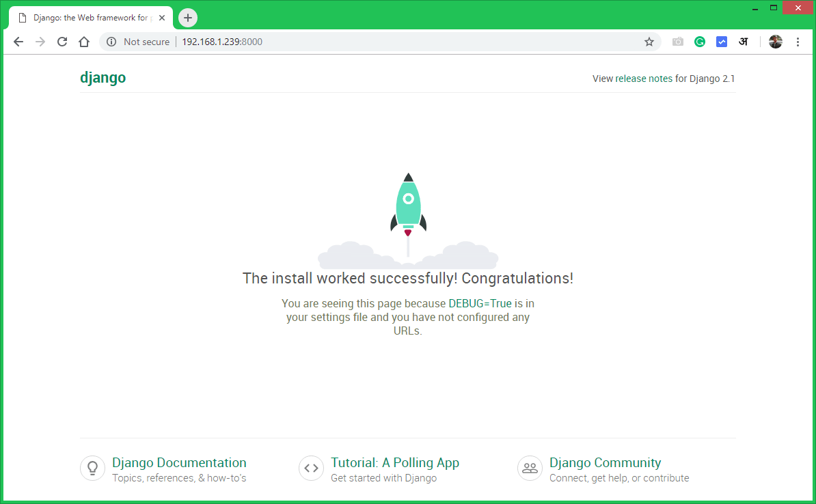Open the Google Input Tools "अ" extension
The image size is (816, 504).
coord(743,42)
